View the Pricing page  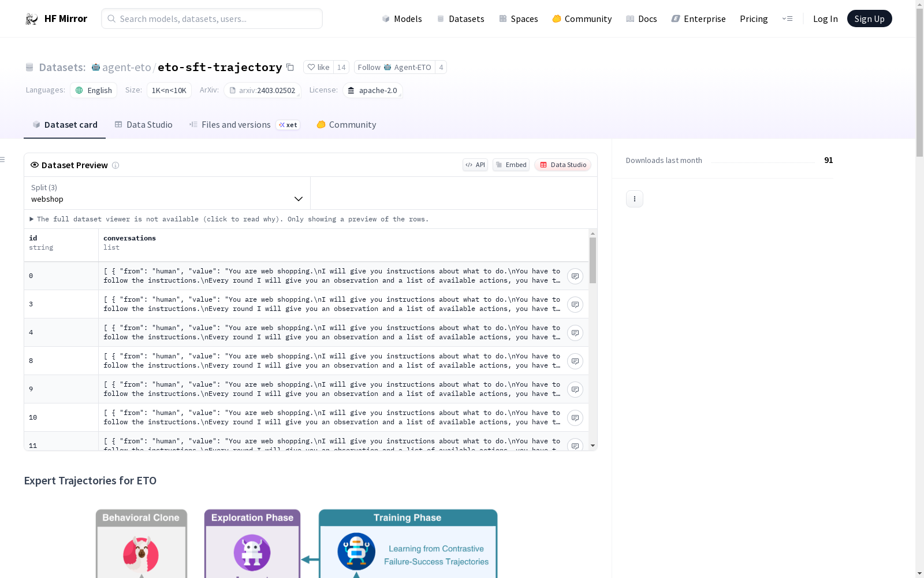[x=754, y=19]
